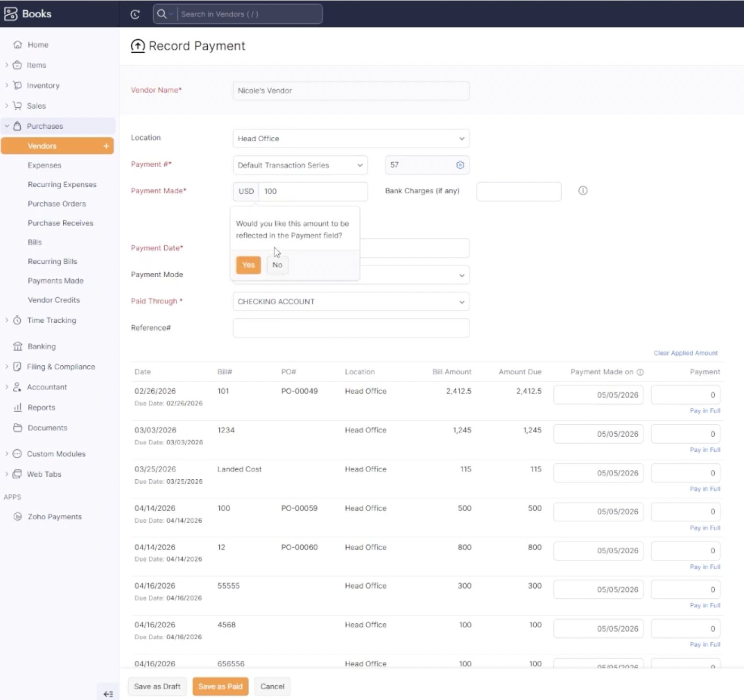The image size is (744, 700).
Task: Click the Reference# input field
Action: (351, 328)
